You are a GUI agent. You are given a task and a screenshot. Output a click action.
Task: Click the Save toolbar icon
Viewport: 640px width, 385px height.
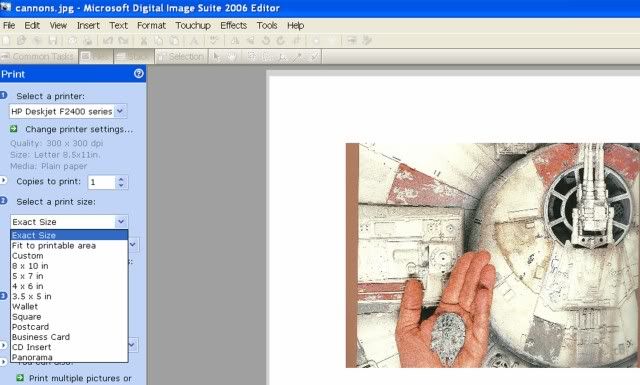(53, 40)
